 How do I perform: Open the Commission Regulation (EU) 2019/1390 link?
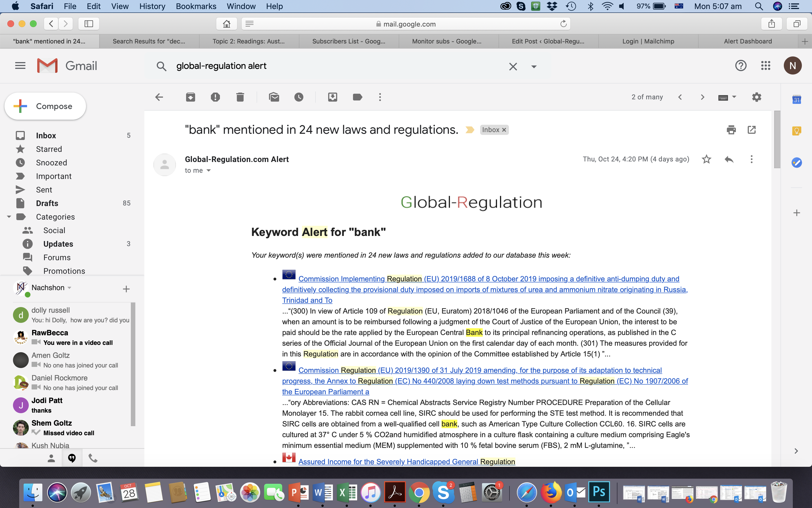coord(485,381)
